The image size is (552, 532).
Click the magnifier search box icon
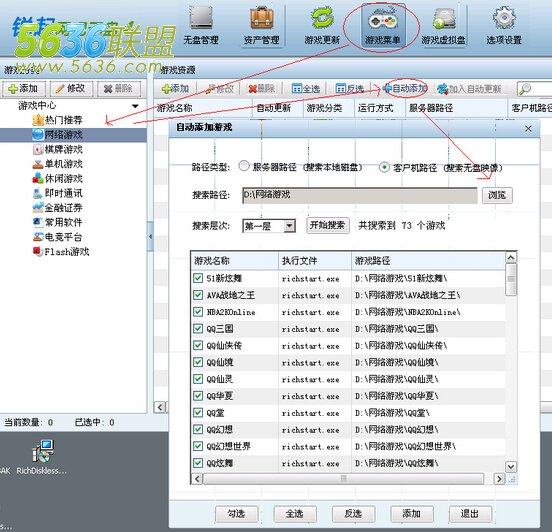pos(525,89)
